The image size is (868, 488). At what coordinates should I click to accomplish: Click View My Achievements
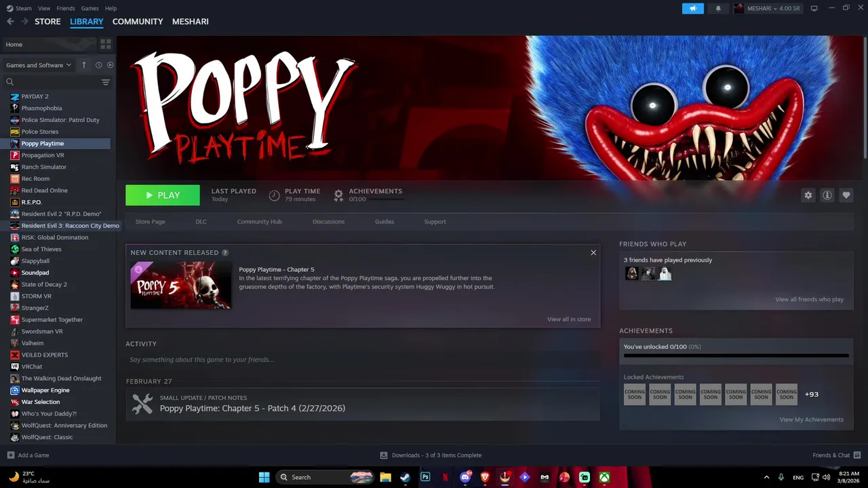pyautogui.click(x=811, y=420)
